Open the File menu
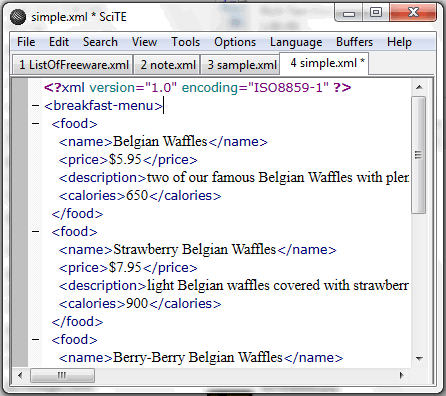 coord(26,42)
